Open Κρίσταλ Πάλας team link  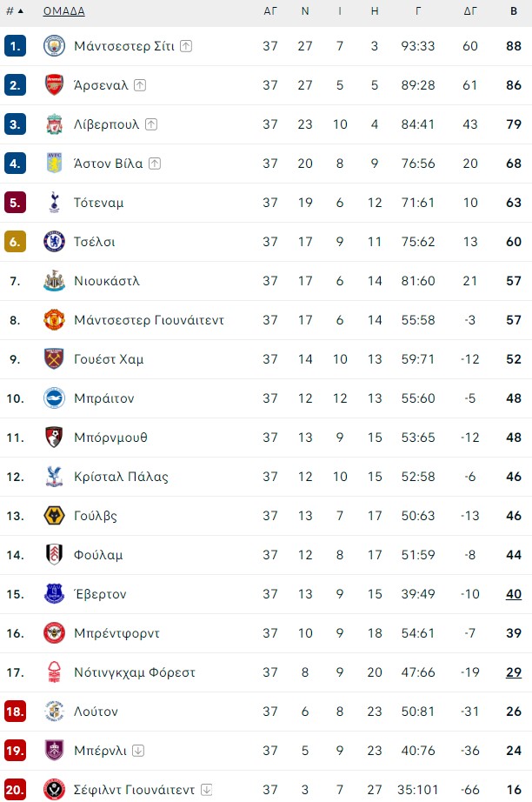point(121,477)
